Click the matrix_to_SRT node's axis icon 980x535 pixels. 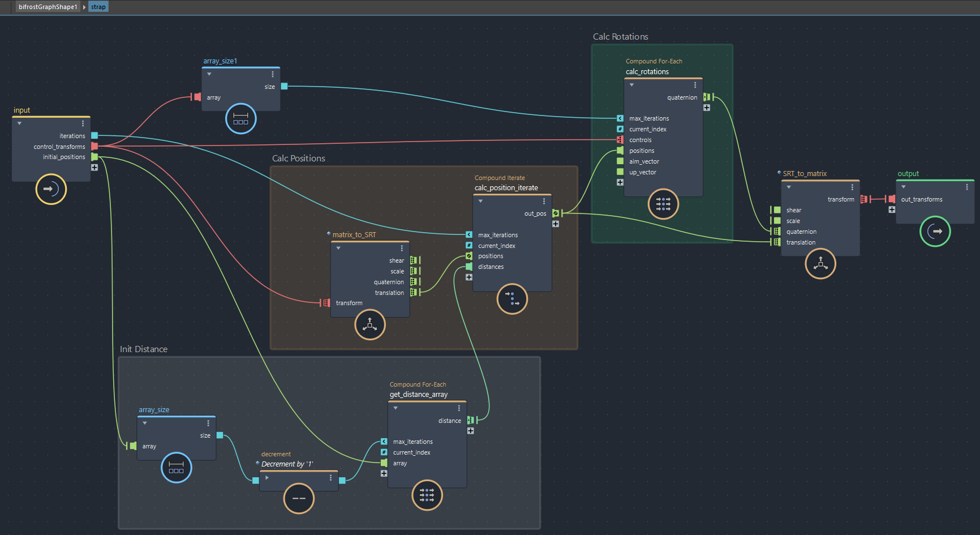pos(370,325)
